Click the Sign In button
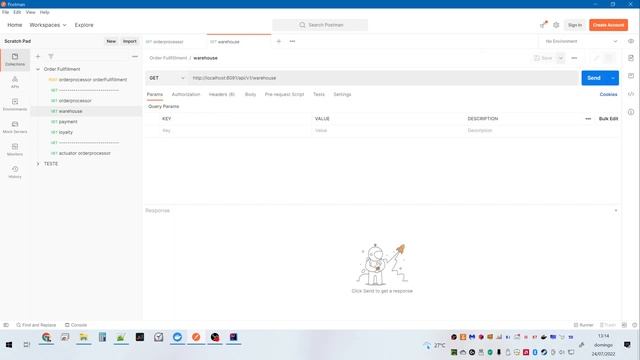The image size is (640, 360). coord(575,25)
